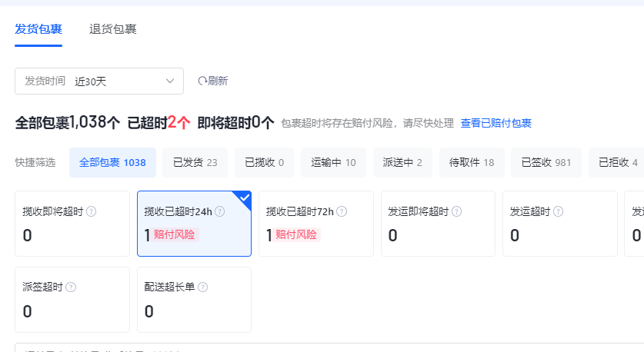This screenshot has width=644, height=352.
Task: Click chevron arrow in 发货时间 dropdown
Action: 170,81
